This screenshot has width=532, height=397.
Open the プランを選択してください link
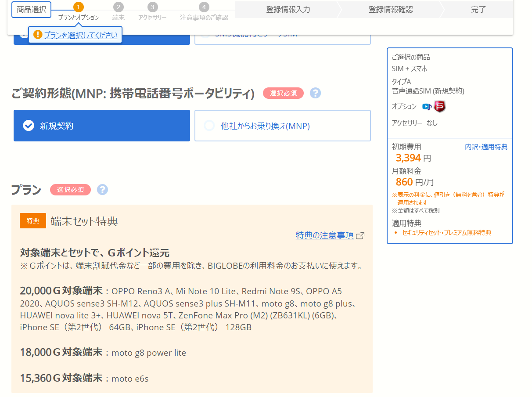pos(81,35)
